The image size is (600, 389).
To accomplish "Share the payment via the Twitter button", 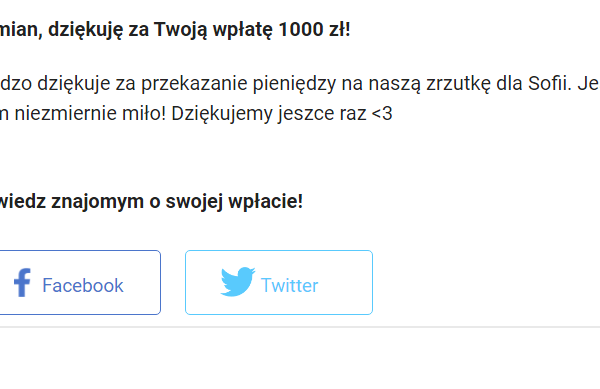I will click(279, 283).
